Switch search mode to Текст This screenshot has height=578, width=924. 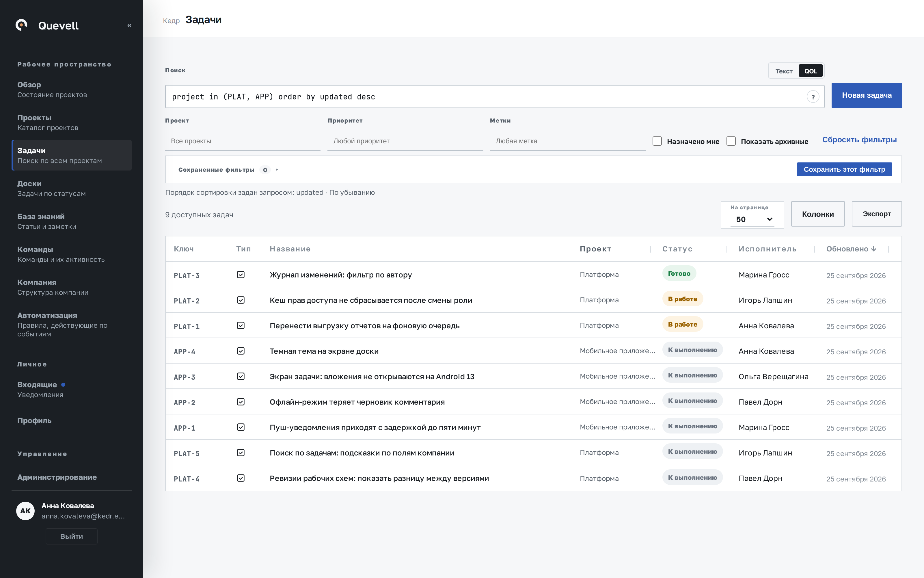[x=784, y=71]
